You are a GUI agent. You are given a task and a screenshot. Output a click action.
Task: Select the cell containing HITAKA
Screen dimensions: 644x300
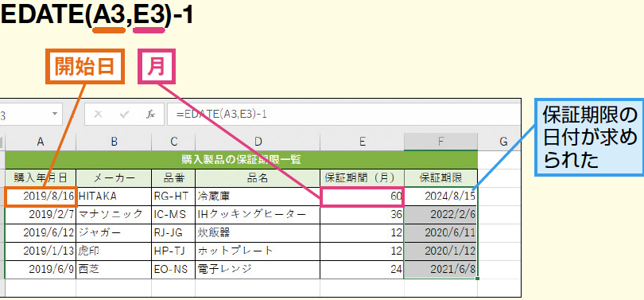tap(114, 197)
